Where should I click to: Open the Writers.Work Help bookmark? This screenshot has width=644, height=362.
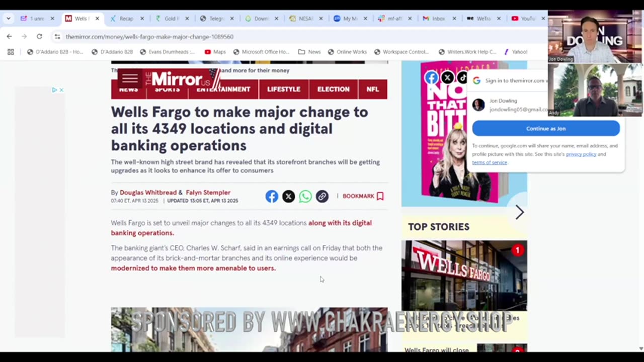(x=467, y=52)
